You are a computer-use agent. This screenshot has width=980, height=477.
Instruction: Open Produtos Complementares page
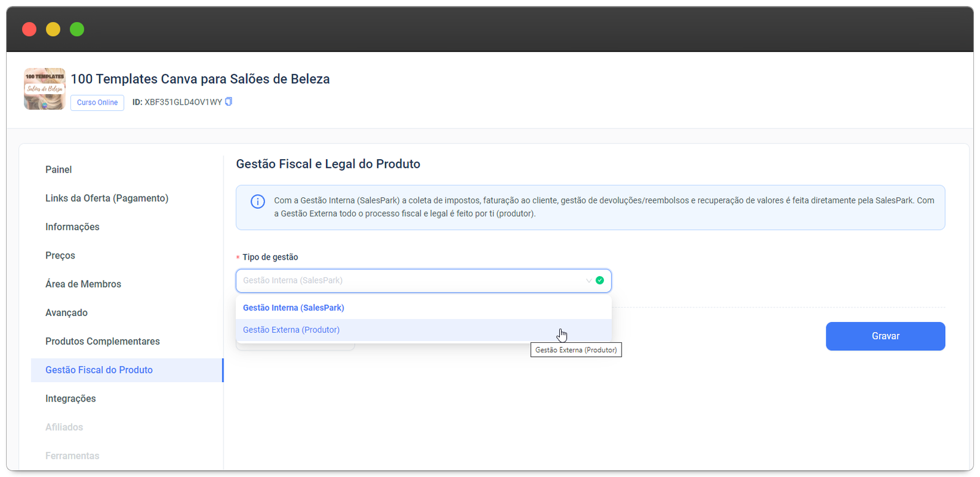point(102,341)
